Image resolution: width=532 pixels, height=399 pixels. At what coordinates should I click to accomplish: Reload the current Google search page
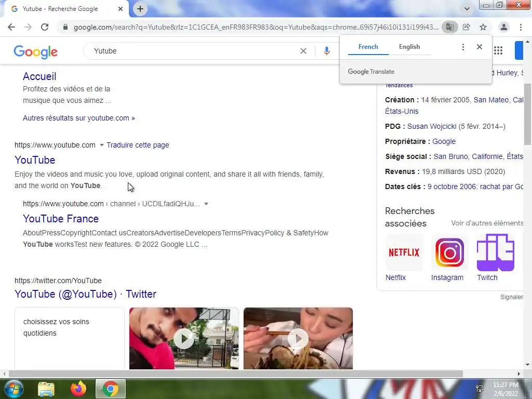[45, 27]
